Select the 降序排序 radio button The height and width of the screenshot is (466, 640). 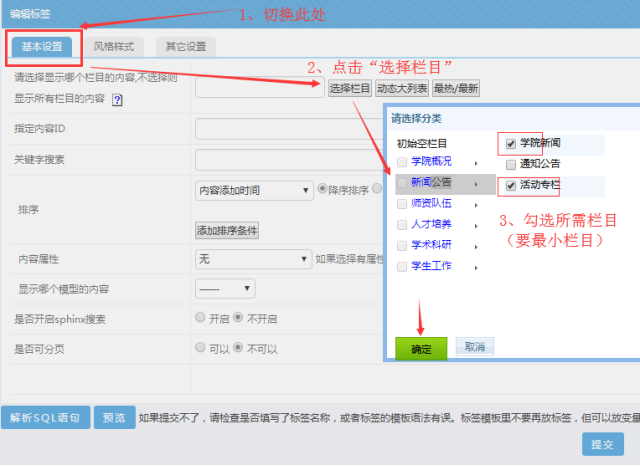pos(323,189)
